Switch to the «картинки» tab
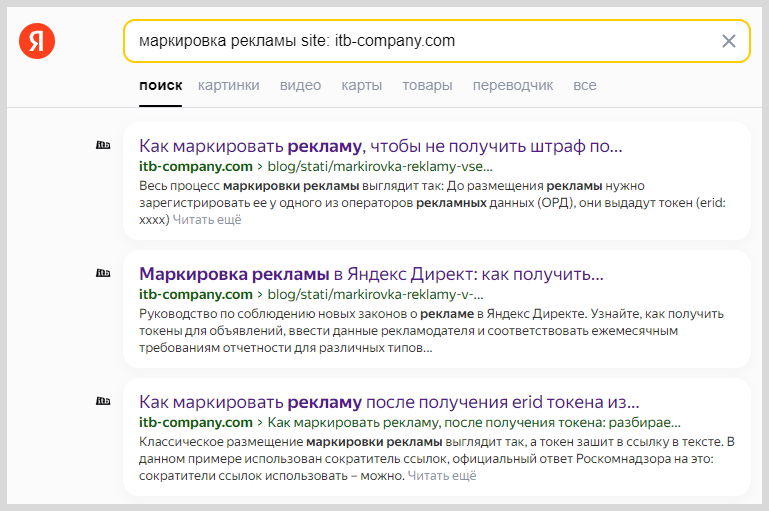769x511 pixels. [229, 85]
